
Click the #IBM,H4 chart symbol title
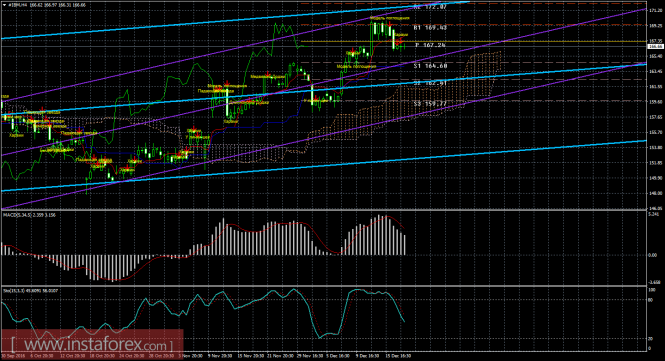[x=18, y=4]
